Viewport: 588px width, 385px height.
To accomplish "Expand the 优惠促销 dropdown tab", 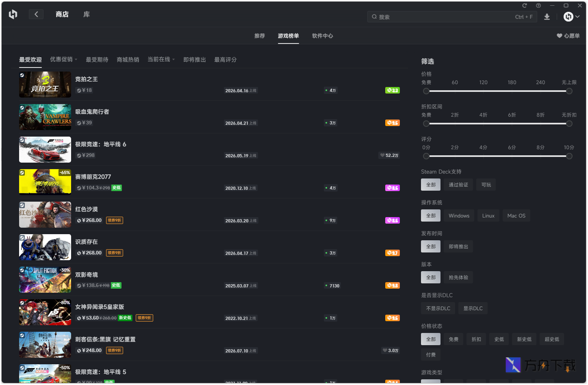I will (63, 59).
